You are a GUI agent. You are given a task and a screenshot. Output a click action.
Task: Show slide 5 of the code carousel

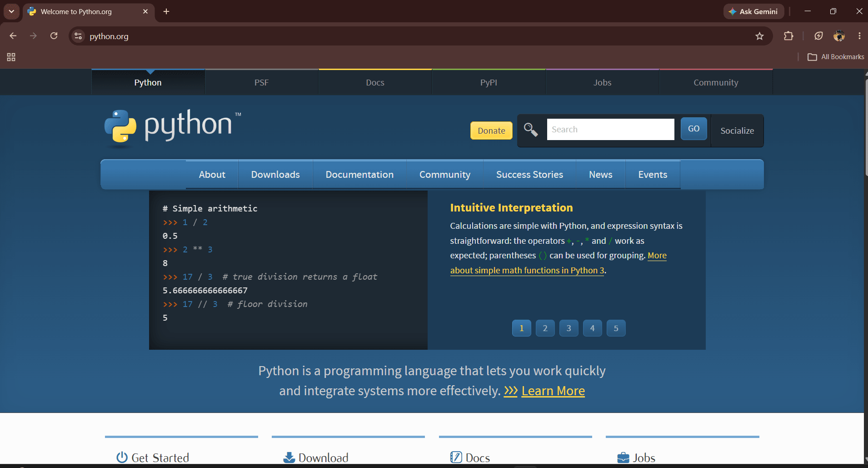pyautogui.click(x=616, y=328)
